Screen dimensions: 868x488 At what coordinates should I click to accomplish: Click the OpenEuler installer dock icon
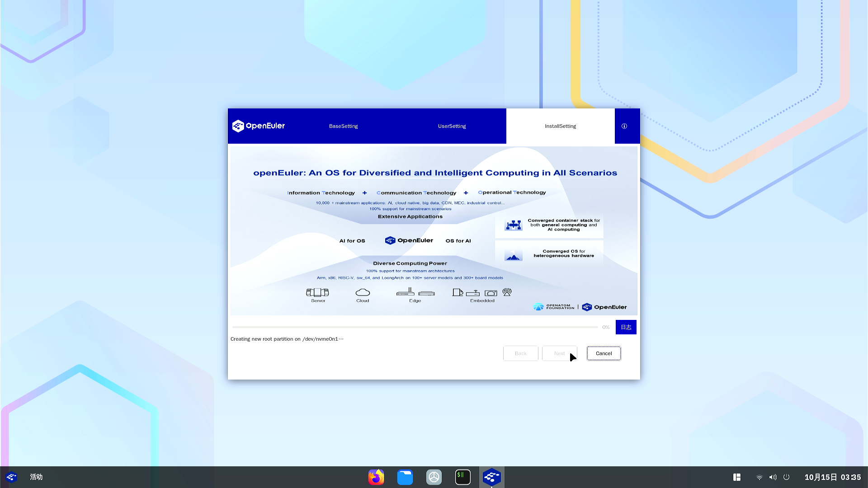pyautogui.click(x=491, y=477)
